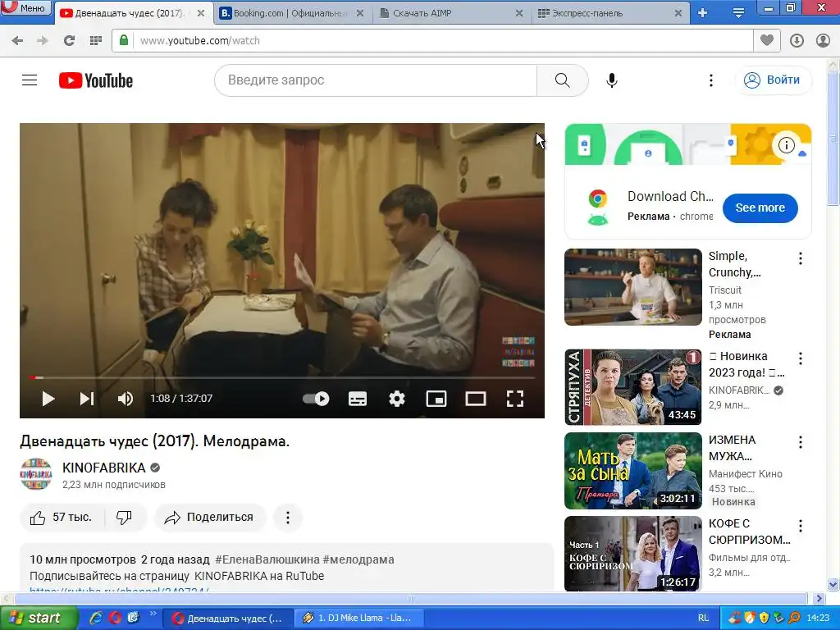Open the Opera Меню button

(25, 8)
